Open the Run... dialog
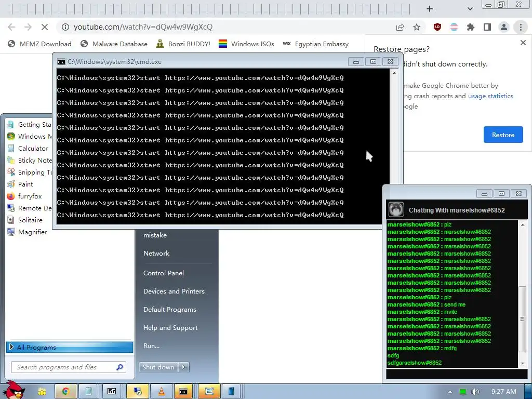 [x=151, y=345]
